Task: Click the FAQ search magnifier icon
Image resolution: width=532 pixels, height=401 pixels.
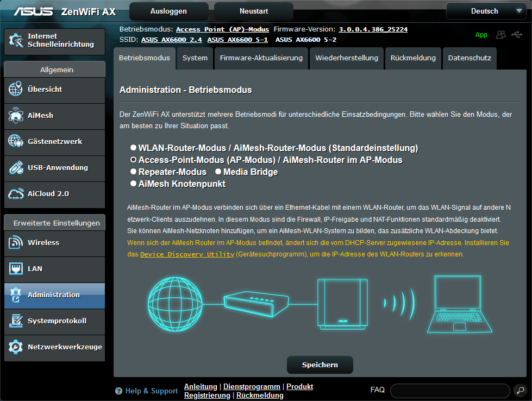Action: tap(520, 391)
